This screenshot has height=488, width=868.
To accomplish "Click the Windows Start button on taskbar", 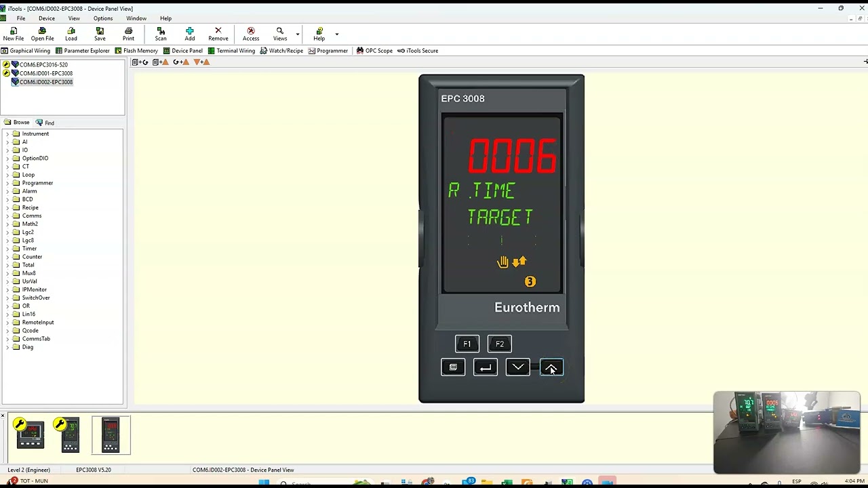I will pos(264,483).
